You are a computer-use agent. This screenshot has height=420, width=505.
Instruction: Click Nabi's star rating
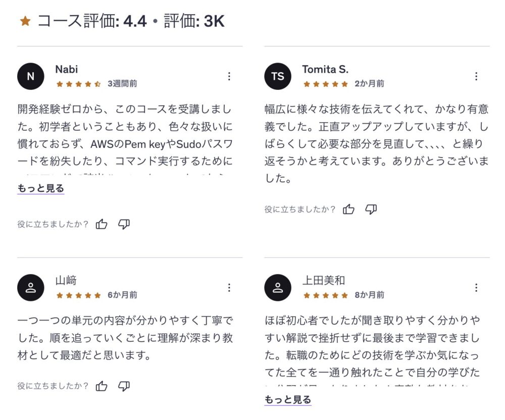click(x=78, y=84)
